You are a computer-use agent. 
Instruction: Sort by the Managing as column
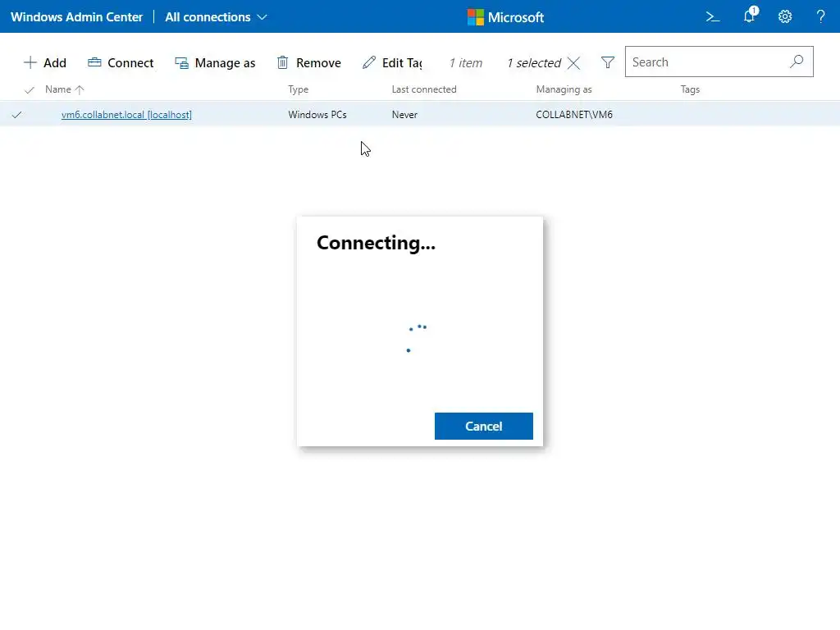click(x=564, y=89)
